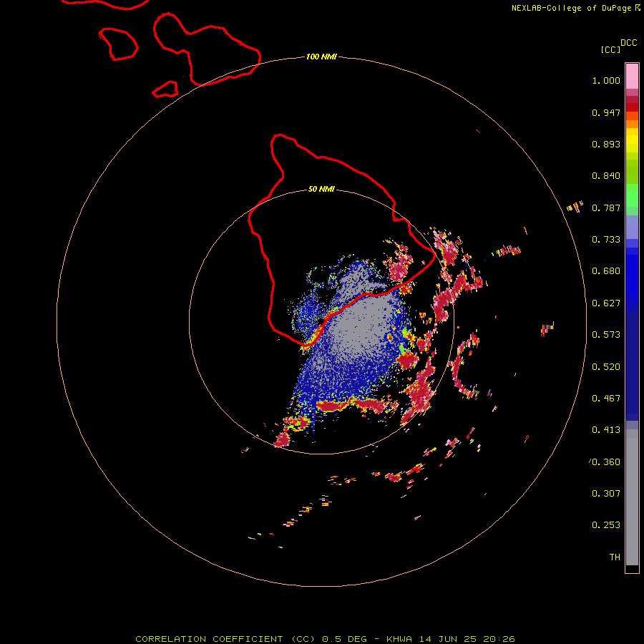The image size is (644, 644).
Task: Click the 14 JUN 25 date text
Action: point(447,639)
